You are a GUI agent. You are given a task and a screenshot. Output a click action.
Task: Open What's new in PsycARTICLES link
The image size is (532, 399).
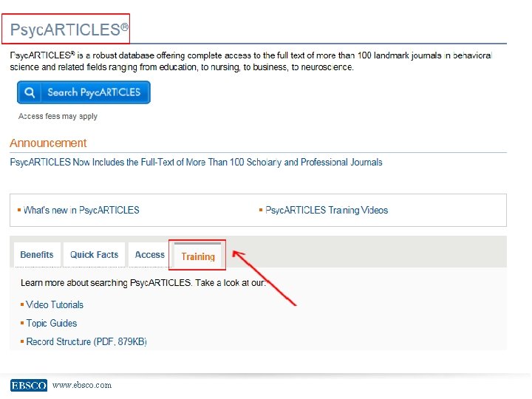point(81,211)
